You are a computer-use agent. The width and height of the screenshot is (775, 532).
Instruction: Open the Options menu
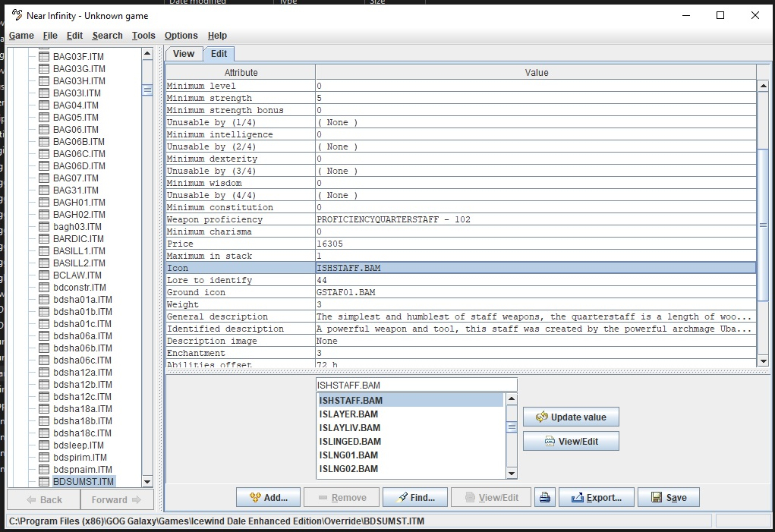tap(181, 36)
